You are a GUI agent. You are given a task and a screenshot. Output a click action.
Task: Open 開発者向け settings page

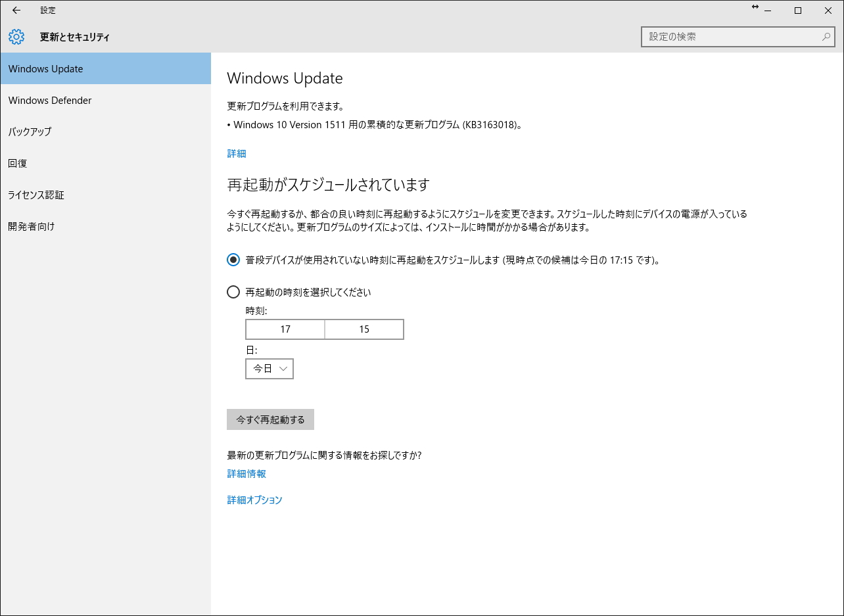tap(105, 226)
